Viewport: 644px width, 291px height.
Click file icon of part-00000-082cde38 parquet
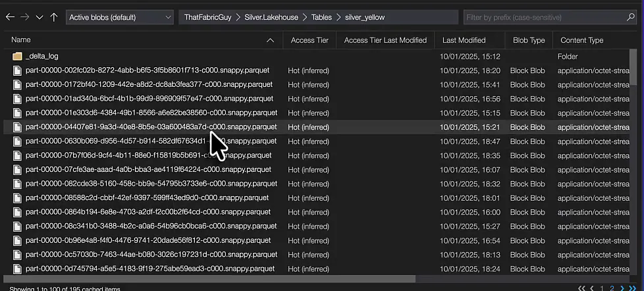click(x=17, y=184)
